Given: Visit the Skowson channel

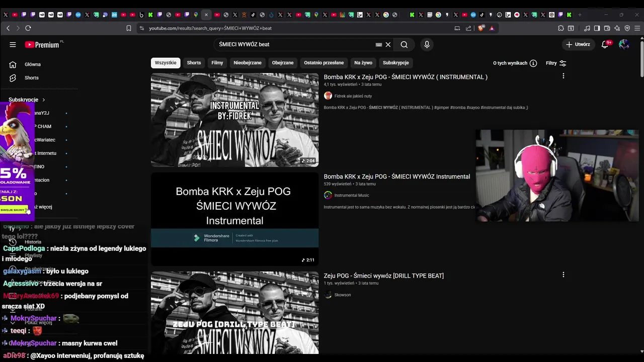Looking at the screenshot, I should click(343, 295).
